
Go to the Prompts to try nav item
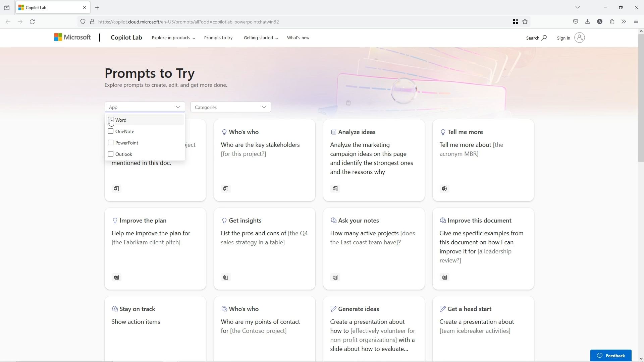(218, 38)
